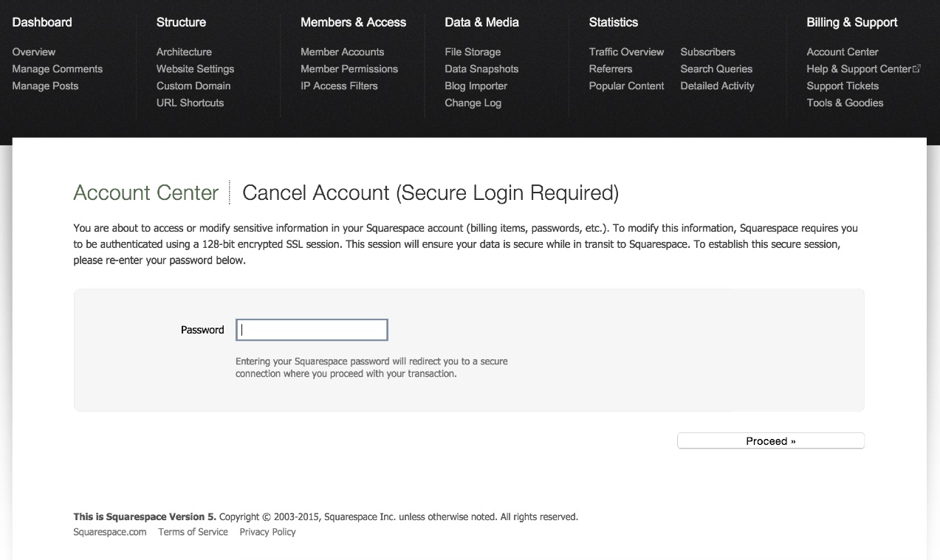Click the Account Center page heading
The height and width of the screenshot is (560, 940).
(x=145, y=193)
